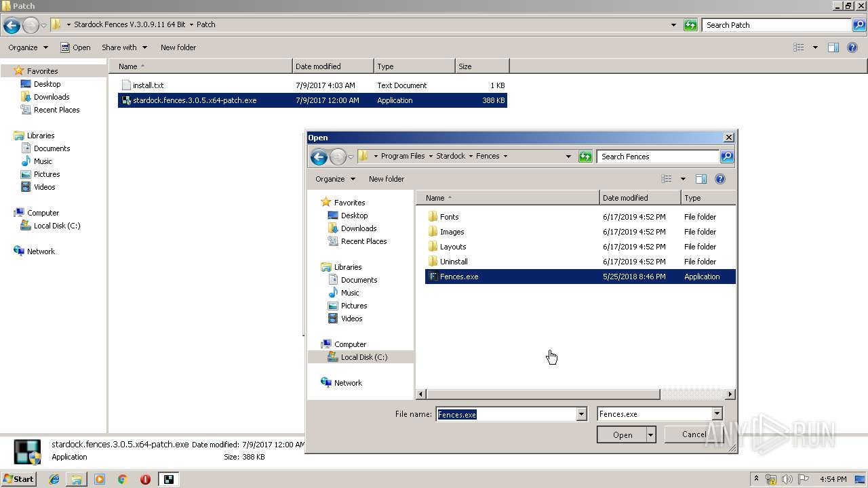Screen dimensions: 868x488
Task: Click Cancel button in Open dialog
Action: (694, 434)
